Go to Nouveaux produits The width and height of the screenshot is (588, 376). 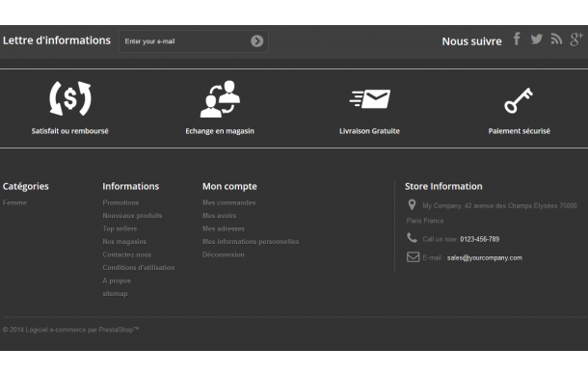click(x=132, y=215)
